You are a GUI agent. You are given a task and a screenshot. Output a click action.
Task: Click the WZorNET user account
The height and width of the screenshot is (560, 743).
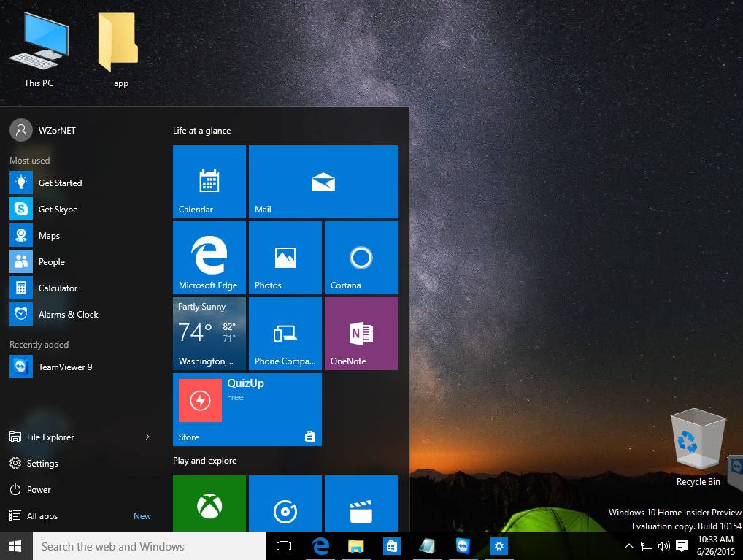(x=42, y=131)
